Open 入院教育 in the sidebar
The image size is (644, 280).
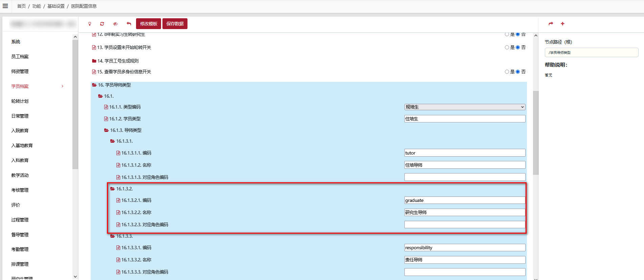click(20, 131)
